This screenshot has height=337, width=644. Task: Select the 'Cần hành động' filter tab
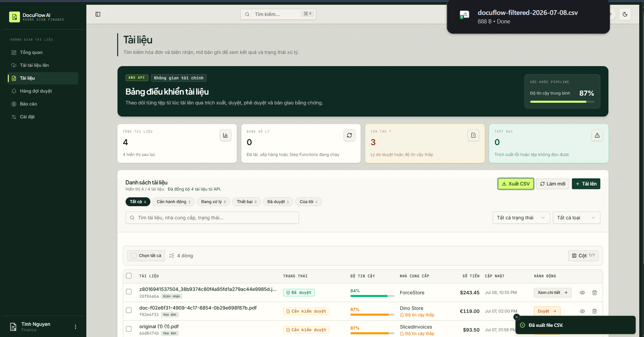(x=173, y=202)
